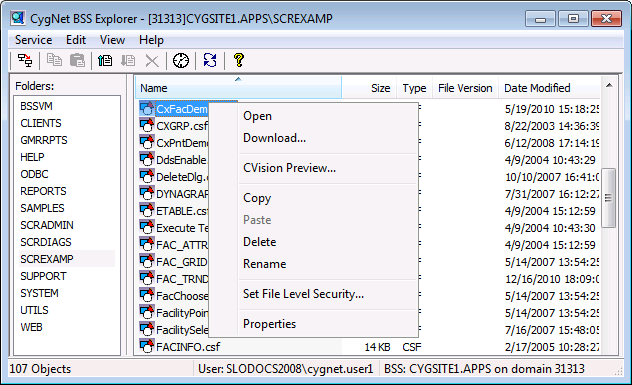Image resolution: width=632 pixels, height=385 pixels.
Task: Click the upload file toolbar icon
Action: pos(105,60)
